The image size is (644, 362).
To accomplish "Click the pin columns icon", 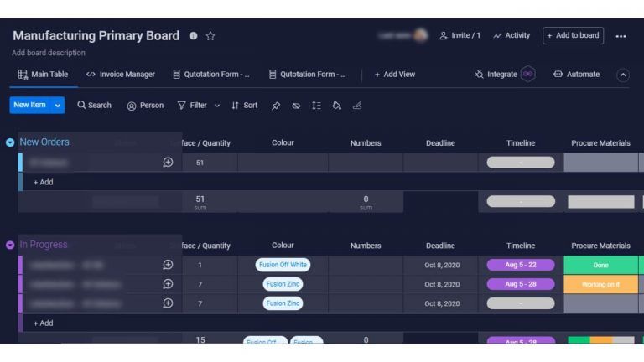I will pos(276,106).
